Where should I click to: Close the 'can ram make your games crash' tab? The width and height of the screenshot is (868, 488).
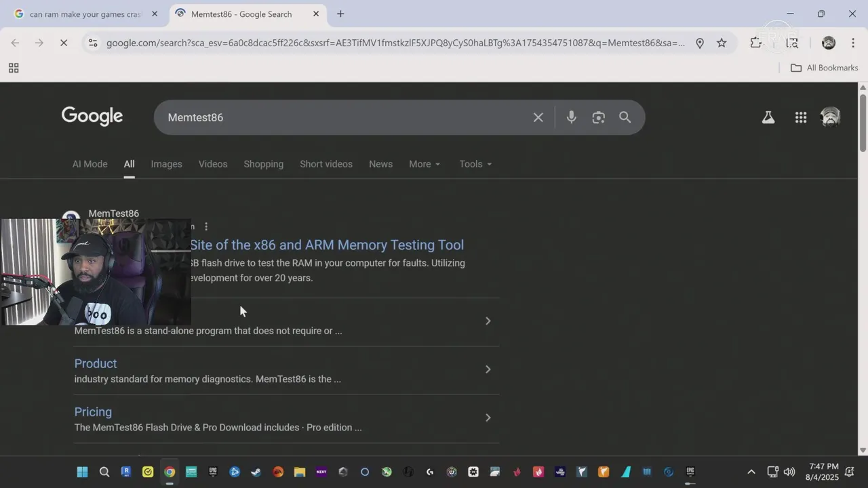155,14
